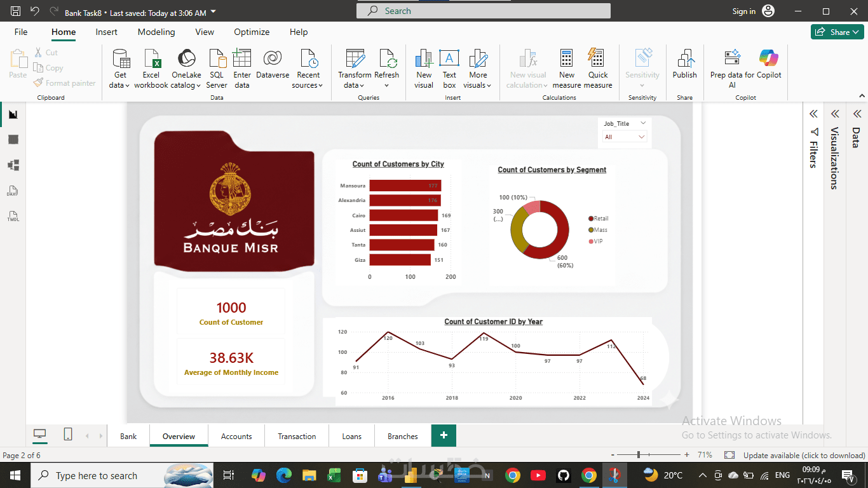The height and width of the screenshot is (488, 868).
Task: Click the VIP legend color marker
Action: (591, 241)
